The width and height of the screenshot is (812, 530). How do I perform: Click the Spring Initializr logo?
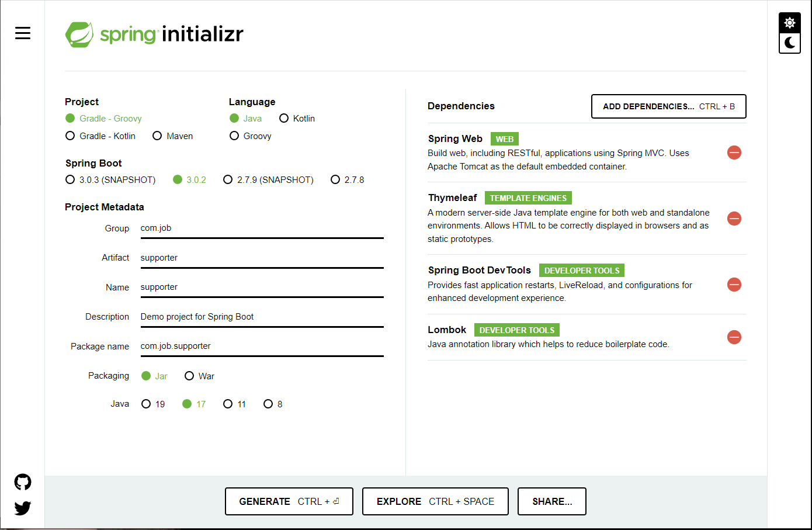pos(154,34)
